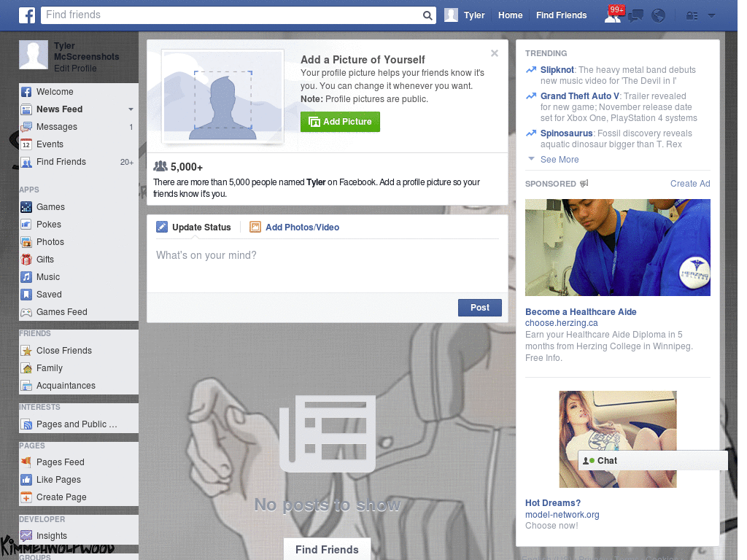Screen dimensions: 747x560
Task: Click the search magnifier icon
Action: coord(427,16)
